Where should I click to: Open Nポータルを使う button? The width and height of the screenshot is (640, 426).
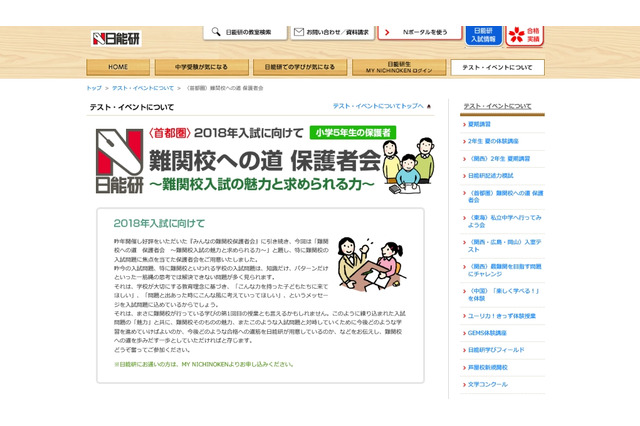pos(420,32)
